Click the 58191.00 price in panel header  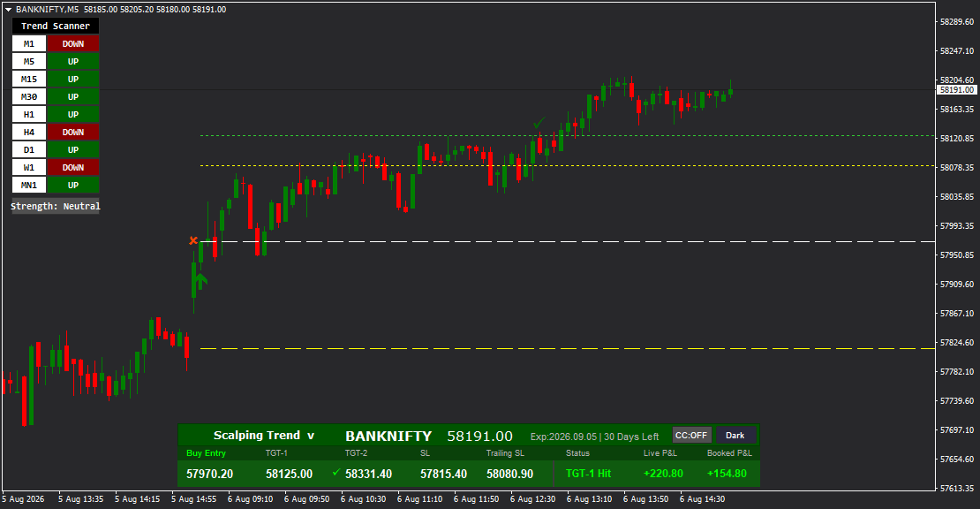(x=480, y=436)
